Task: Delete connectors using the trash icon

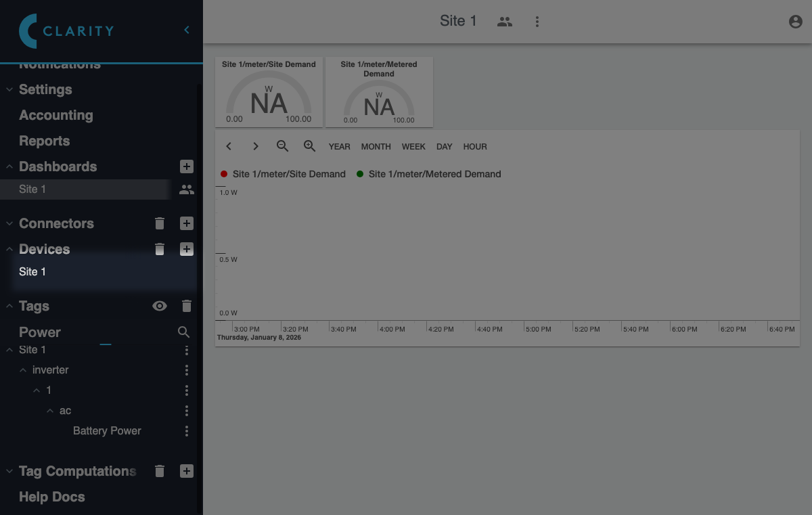Action: pyautogui.click(x=160, y=223)
